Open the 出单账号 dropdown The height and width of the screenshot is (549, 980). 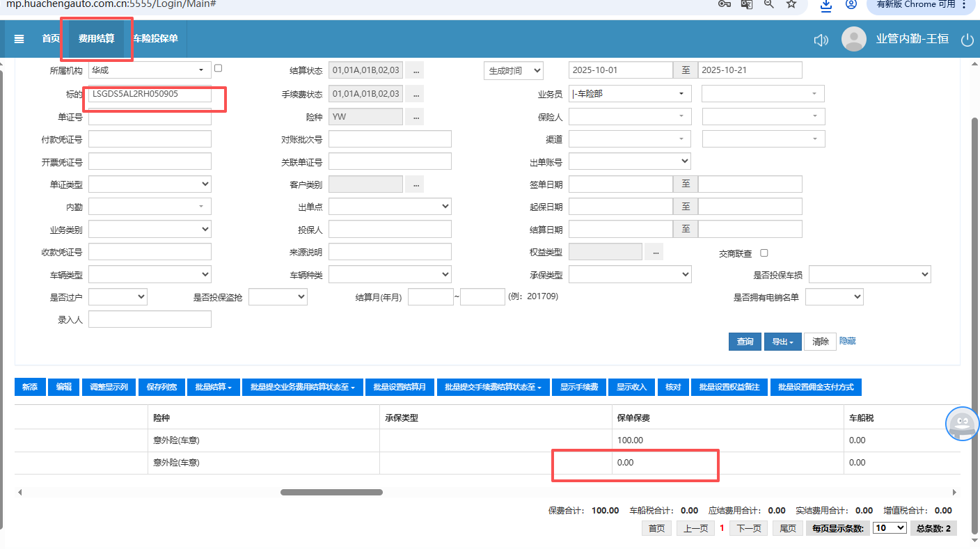click(x=630, y=161)
